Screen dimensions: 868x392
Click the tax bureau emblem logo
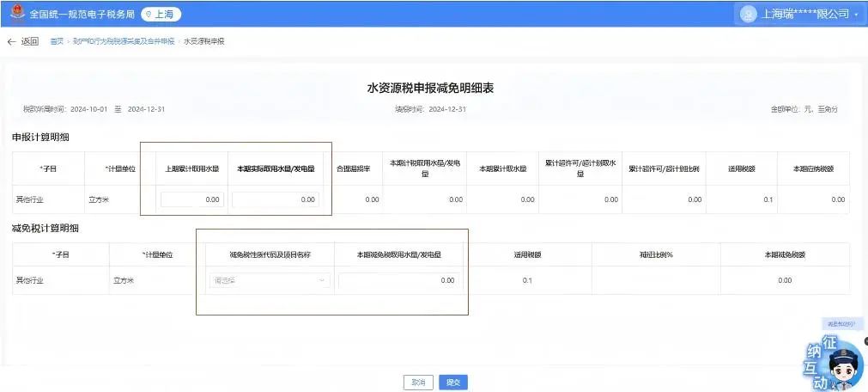(15, 14)
